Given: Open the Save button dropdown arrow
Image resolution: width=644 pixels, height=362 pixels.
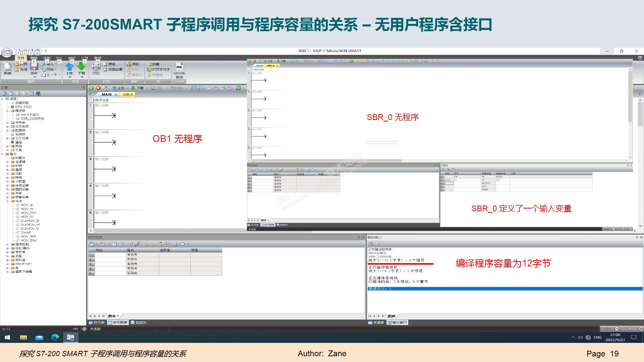Looking at the screenshot, I should point(34,77).
